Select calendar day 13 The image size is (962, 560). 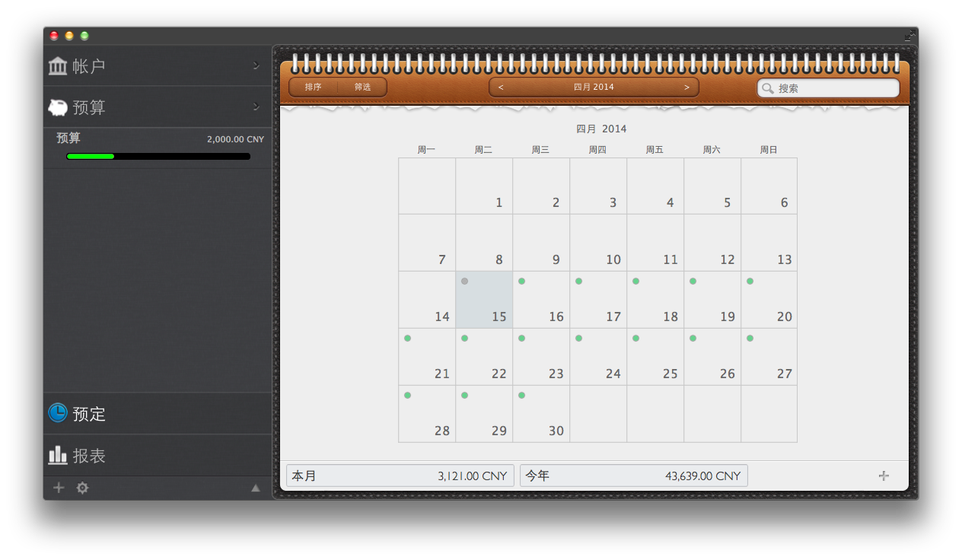tap(769, 243)
